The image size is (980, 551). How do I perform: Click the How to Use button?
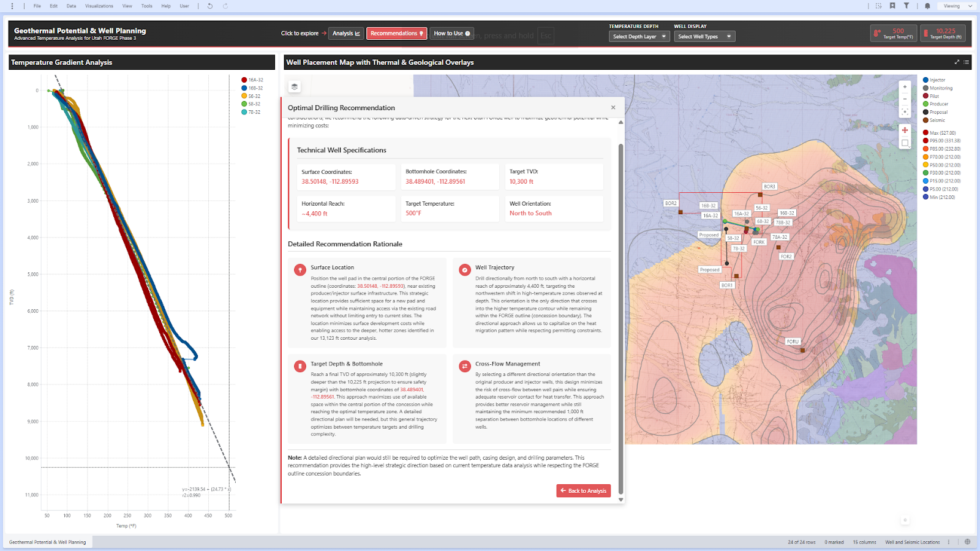(x=452, y=33)
